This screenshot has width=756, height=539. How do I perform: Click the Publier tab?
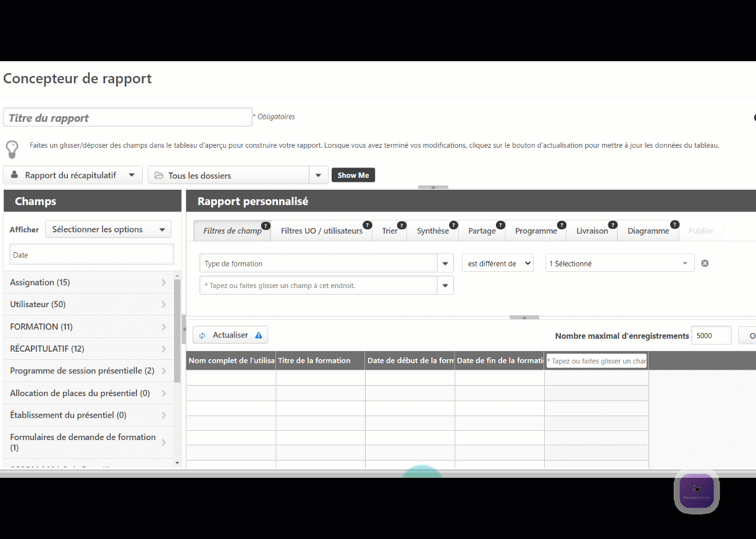tap(701, 231)
